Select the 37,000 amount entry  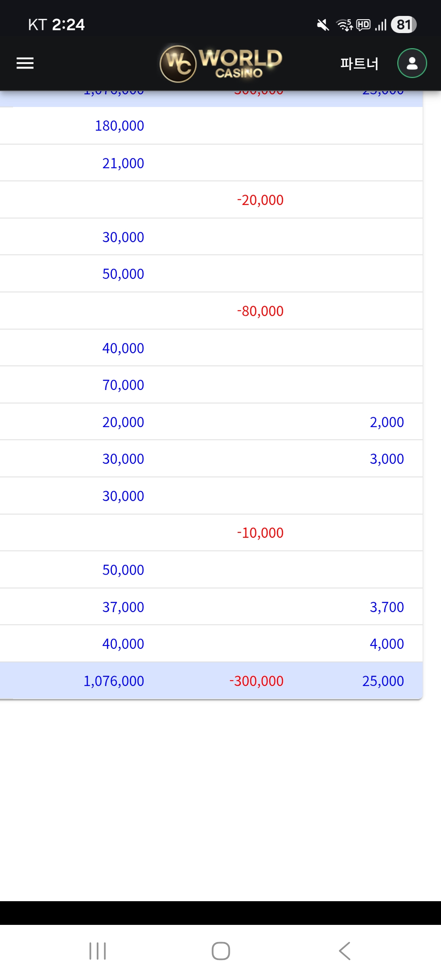pos(123,607)
